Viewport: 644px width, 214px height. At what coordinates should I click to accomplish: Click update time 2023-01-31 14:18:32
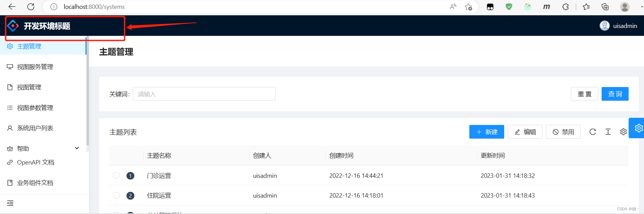point(508,176)
